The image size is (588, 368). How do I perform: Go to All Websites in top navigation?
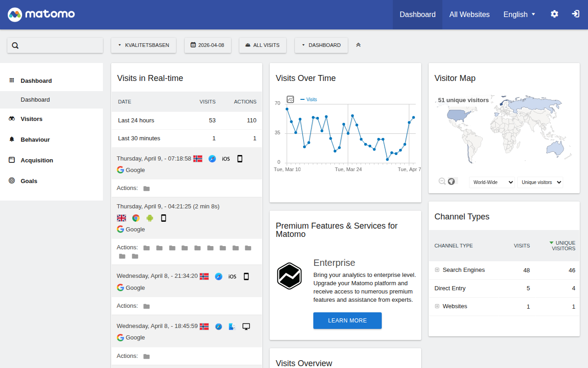[x=469, y=14]
